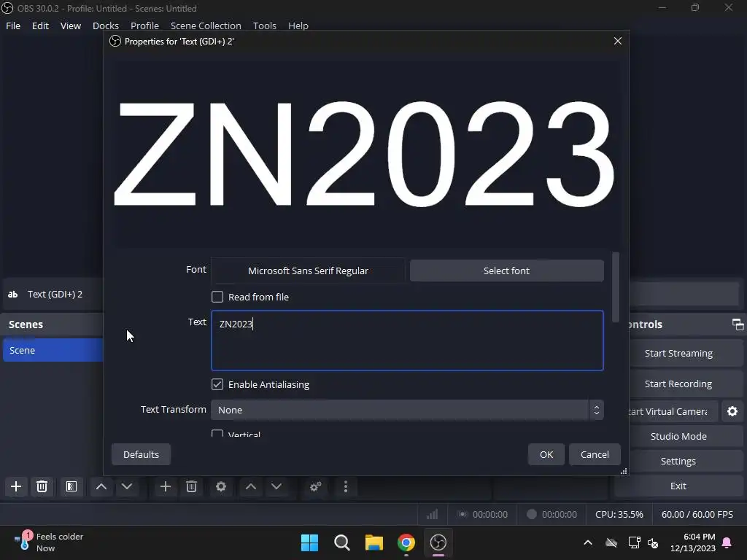Click the dialog resize grip corner
The height and width of the screenshot is (560, 747).
point(624,472)
